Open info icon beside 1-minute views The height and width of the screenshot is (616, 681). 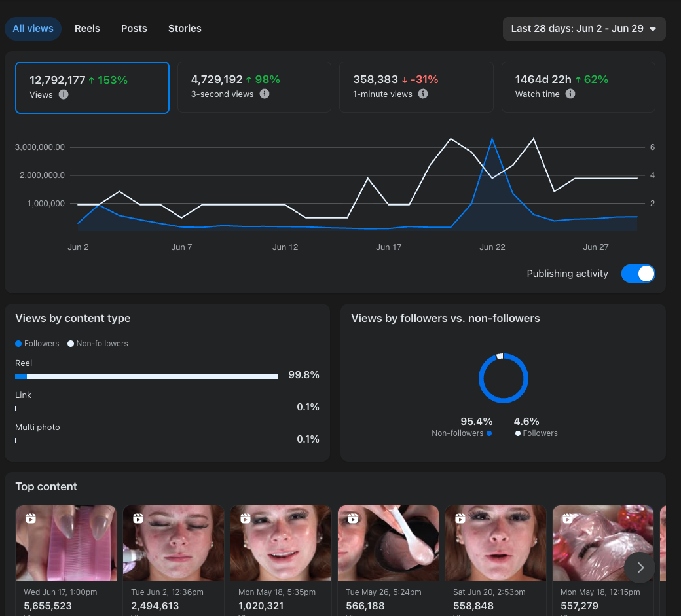click(423, 94)
